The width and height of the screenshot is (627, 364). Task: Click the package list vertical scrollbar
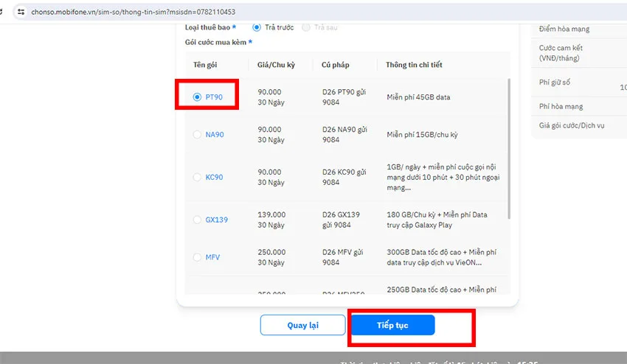[x=509, y=149]
